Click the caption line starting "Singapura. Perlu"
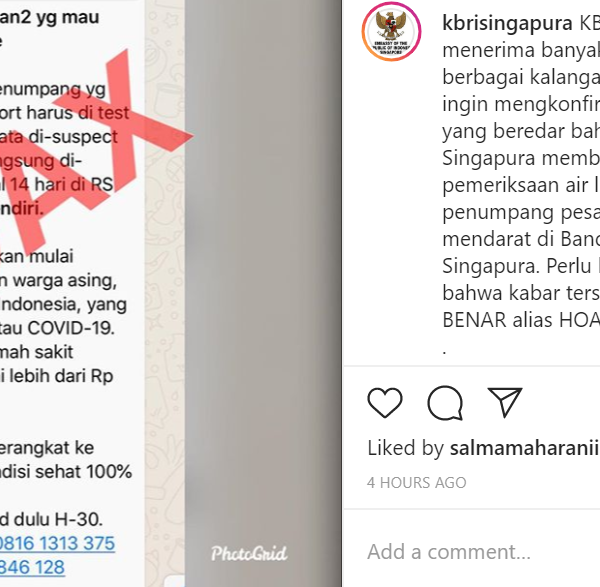The image size is (600, 587). pos(521,266)
